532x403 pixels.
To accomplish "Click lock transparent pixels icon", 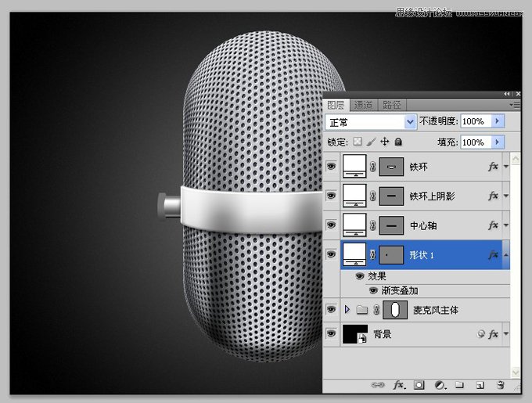I will 358,142.
